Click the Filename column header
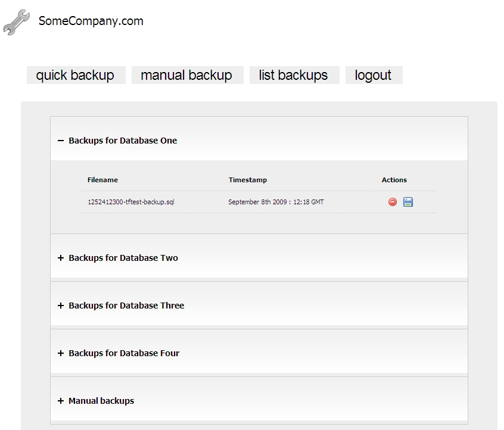Image resolution: width=504 pixels, height=430 pixels. (102, 180)
